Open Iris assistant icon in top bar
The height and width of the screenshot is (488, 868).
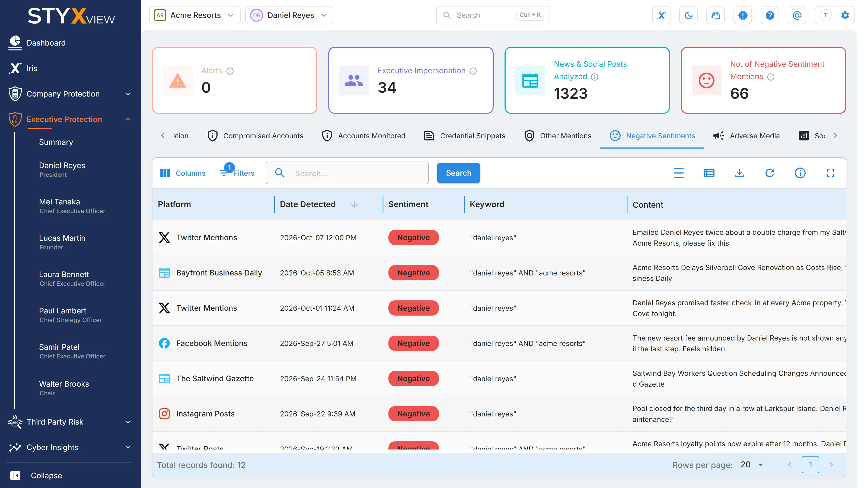pyautogui.click(x=661, y=15)
